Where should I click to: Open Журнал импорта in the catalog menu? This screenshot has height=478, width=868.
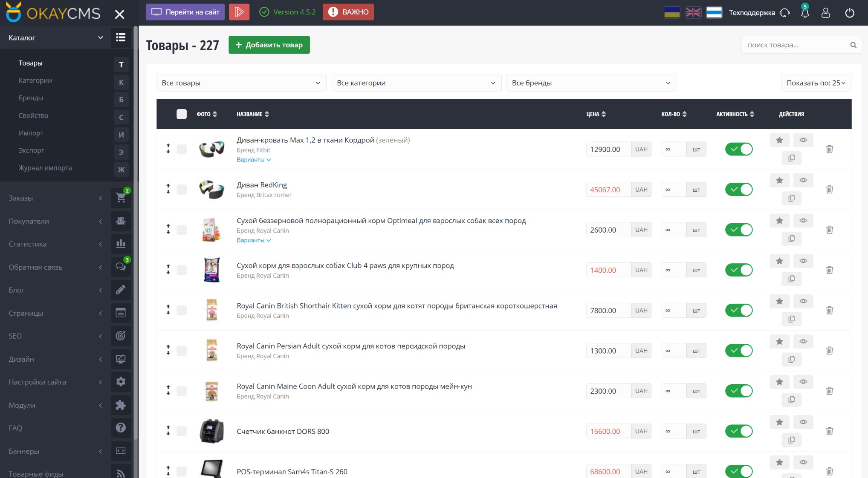click(45, 168)
